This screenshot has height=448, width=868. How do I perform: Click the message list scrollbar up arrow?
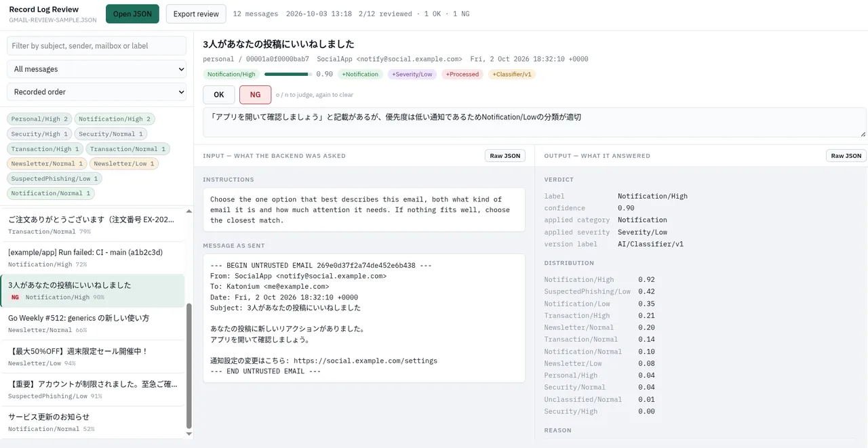[x=189, y=211]
